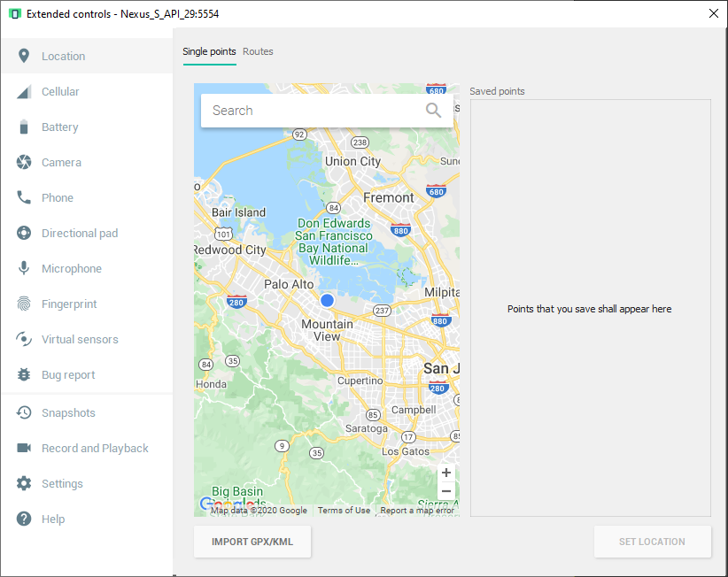Open the Fingerprint icon
The image size is (728, 577).
pos(24,304)
